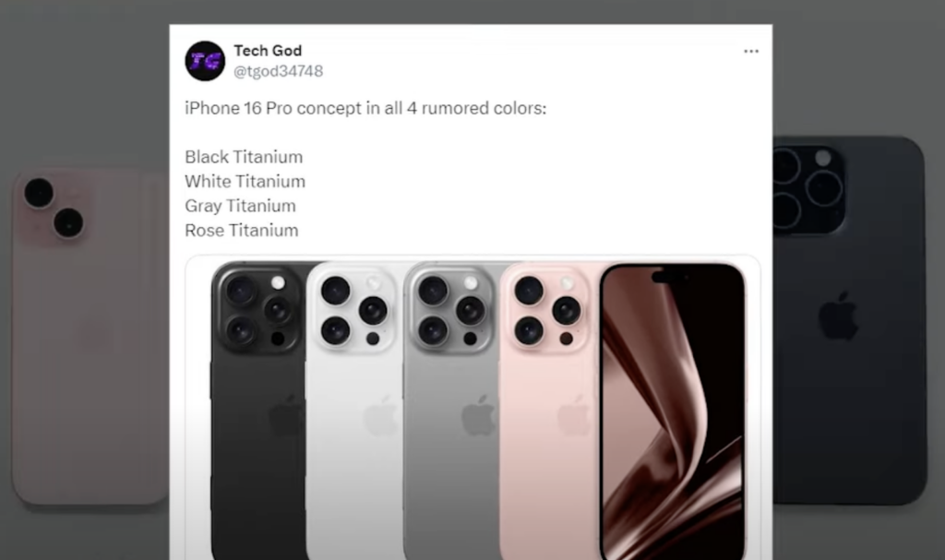Click the Apple logo on gray iPhone

pos(478,415)
